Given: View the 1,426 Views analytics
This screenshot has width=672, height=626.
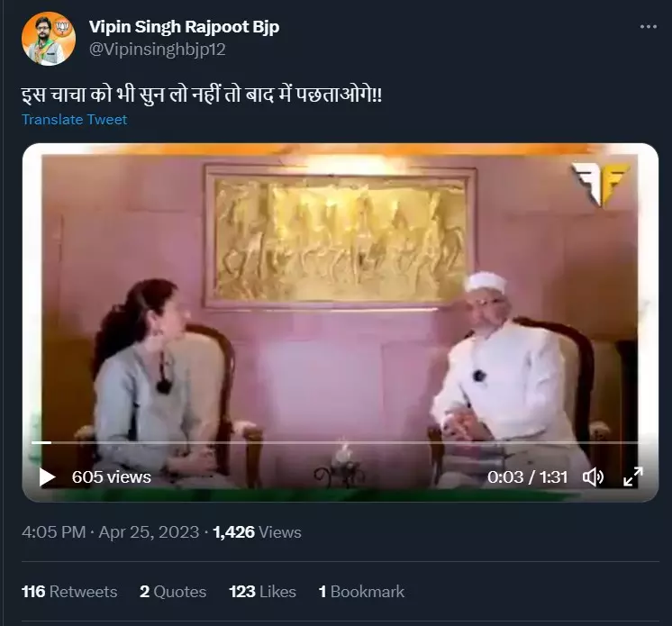Looking at the screenshot, I should pyautogui.click(x=258, y=532).
